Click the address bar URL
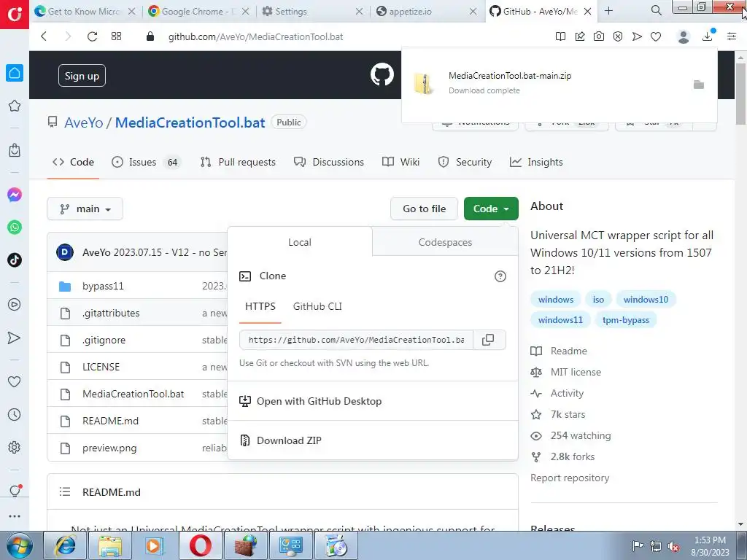Viewport: 747px width, 560px height. pyautogui.click(x=256, y=36)
